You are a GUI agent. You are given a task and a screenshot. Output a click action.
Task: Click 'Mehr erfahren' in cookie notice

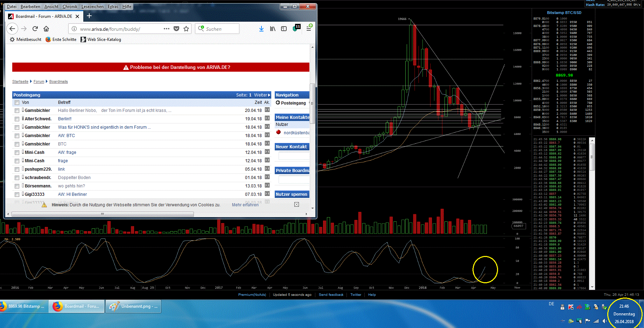tap(245, 205)
